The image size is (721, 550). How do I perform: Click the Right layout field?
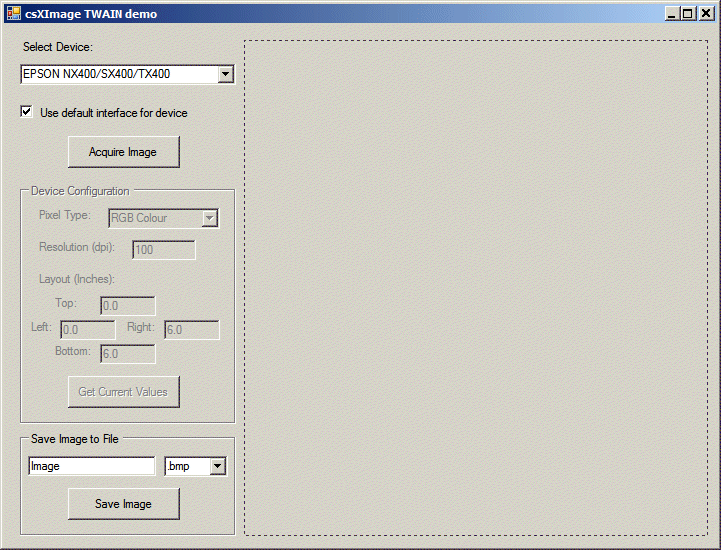coord(192,330)
